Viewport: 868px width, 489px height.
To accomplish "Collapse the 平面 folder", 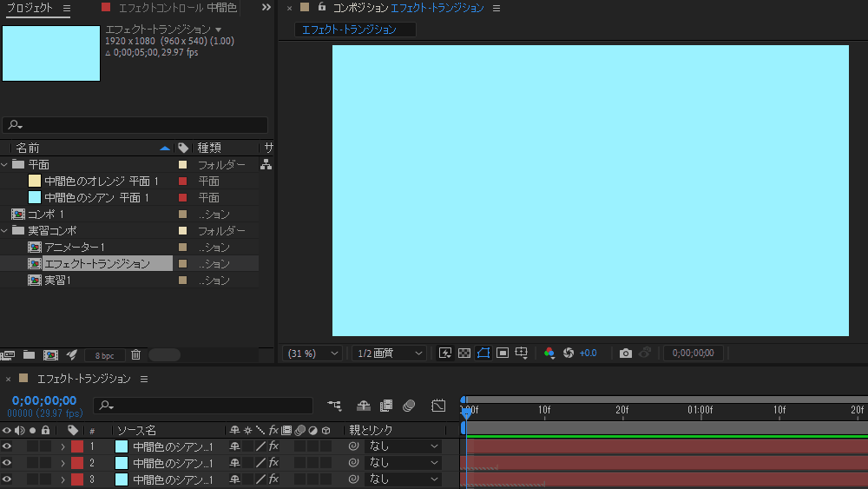I will click(x=4, y=164).
